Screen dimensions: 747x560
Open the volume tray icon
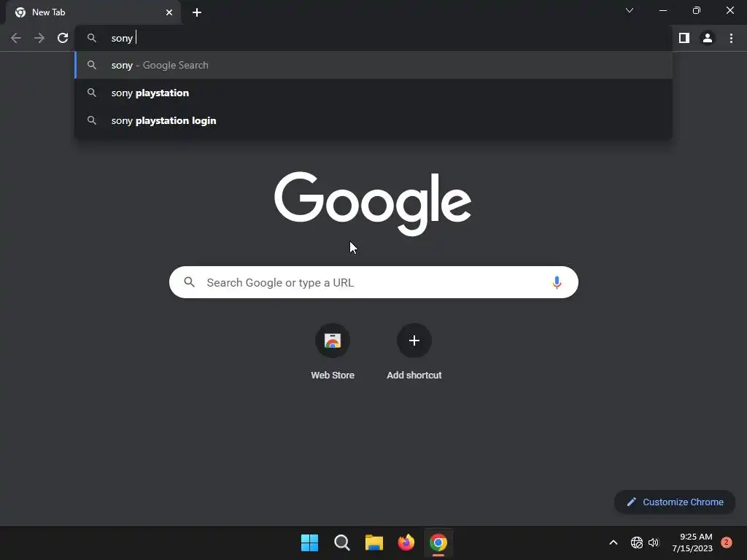pyautogui.click(x=654, y=542)
